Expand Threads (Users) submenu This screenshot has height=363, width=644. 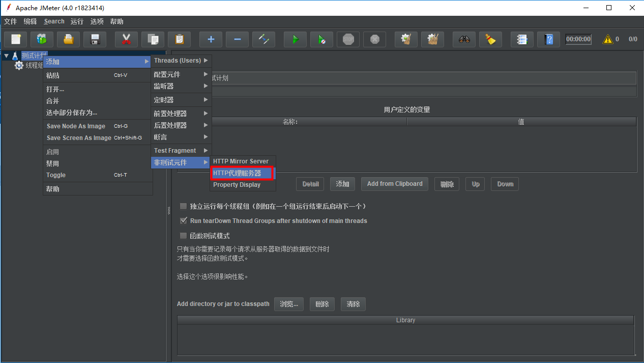pos(181,61)
